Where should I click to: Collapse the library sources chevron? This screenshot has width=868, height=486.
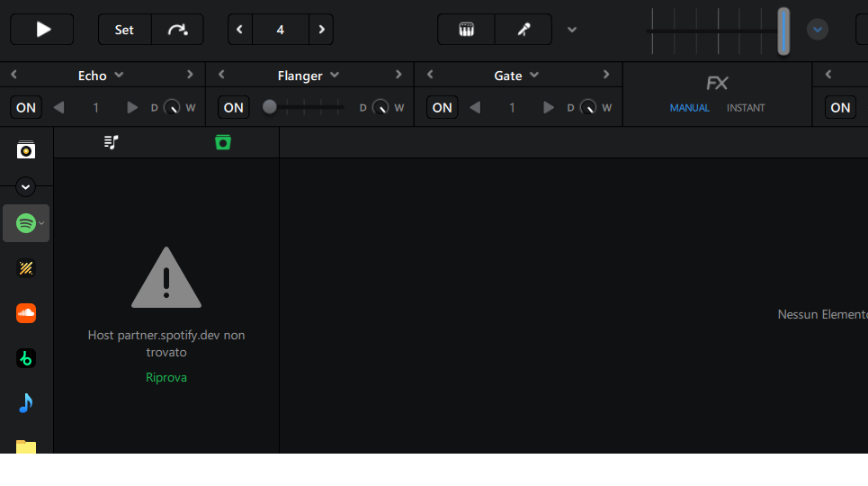(25, 187)
